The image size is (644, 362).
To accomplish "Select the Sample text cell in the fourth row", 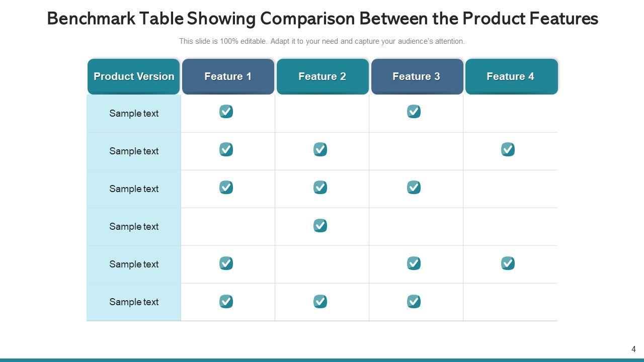I will click(x=134, y=227).
